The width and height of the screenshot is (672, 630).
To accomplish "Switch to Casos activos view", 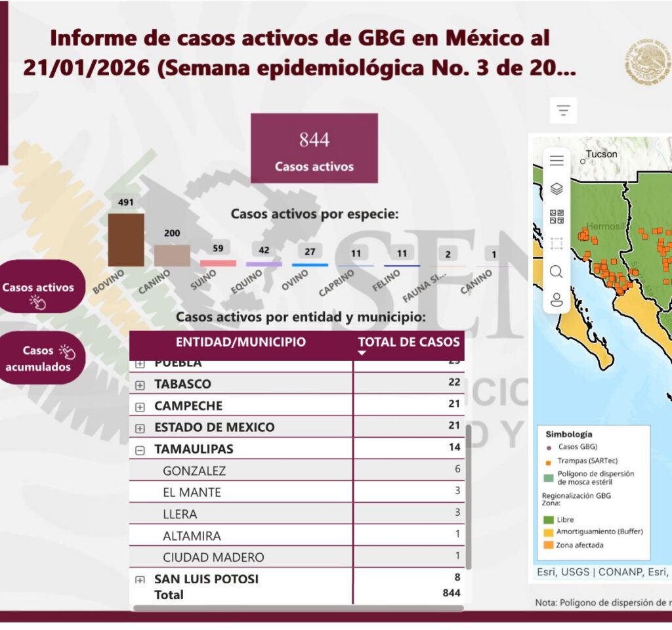I will click(x=40, y=287).
